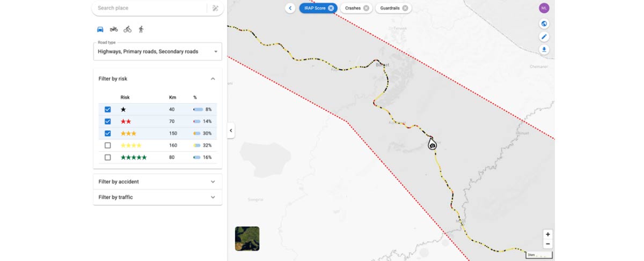Click the back arrow button on map
Screen dimensions: 644x261
pos(290,8)
